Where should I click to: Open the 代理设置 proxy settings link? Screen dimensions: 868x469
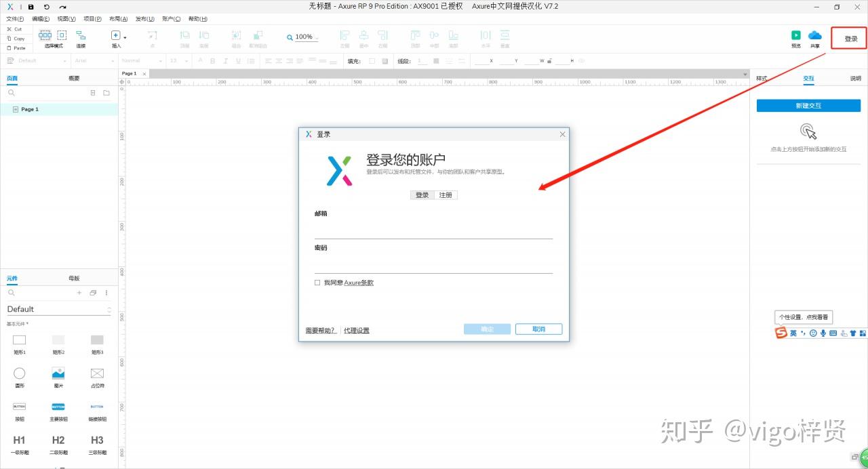click(x=355, y=330)
